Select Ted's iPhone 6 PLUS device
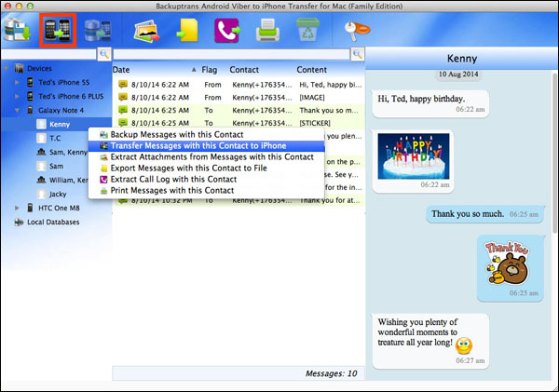Viewport: 559px width, 392px height. click(x=71, y=96)
